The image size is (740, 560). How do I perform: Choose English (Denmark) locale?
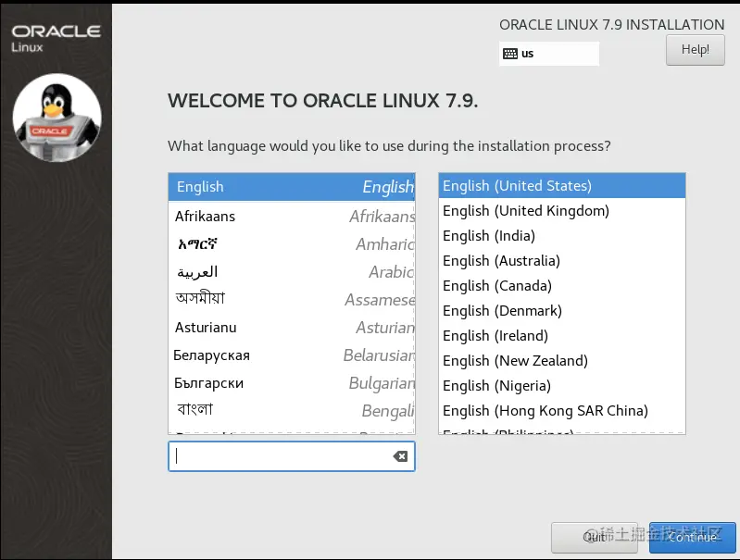click(562, 311)
